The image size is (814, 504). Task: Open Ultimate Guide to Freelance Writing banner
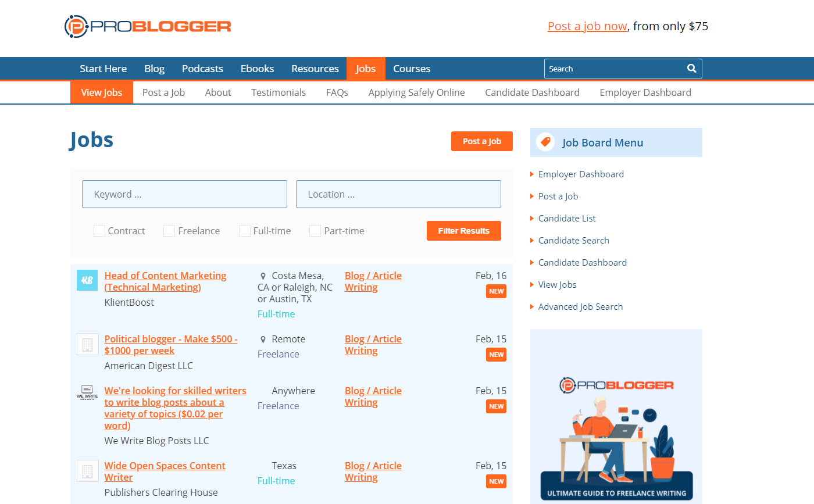616,416
